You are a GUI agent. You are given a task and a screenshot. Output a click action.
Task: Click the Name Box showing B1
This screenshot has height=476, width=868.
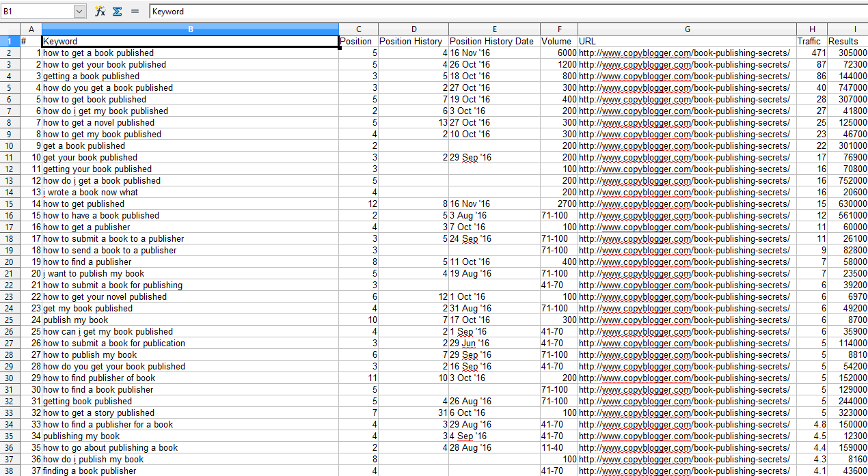[36, 12]
